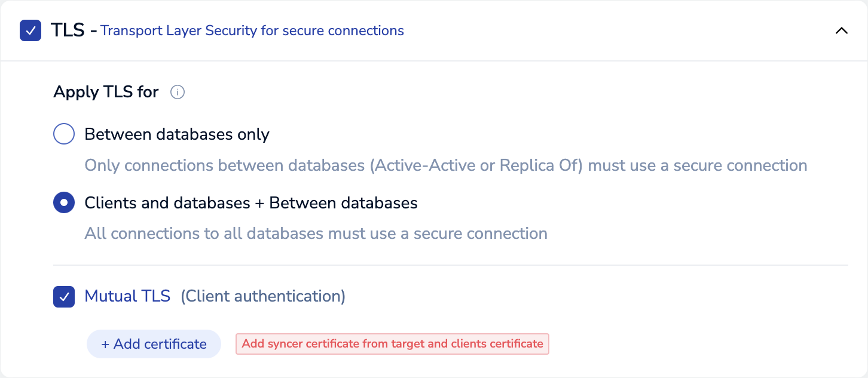Click the TLS heading text
868x378 pixels.
coord(67,30)
